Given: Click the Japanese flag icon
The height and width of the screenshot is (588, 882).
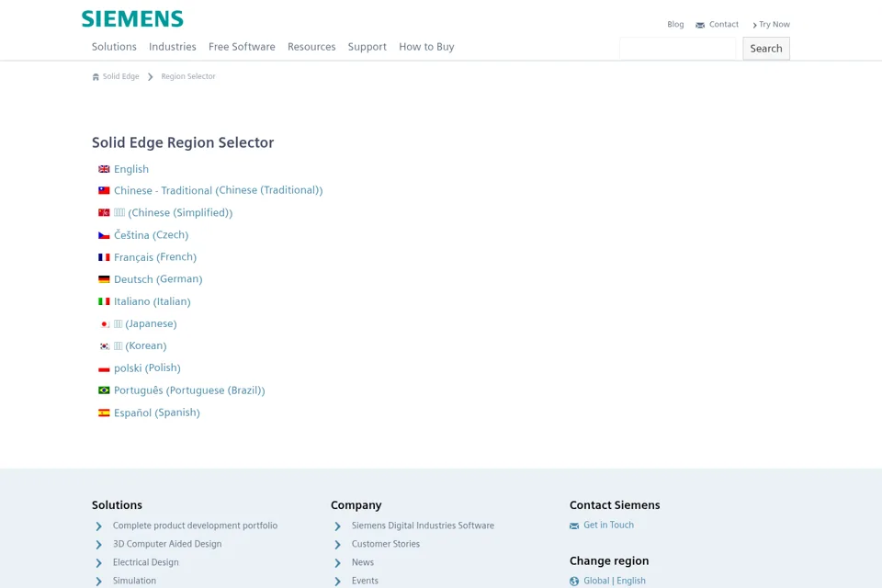Looking at the screenshot, I should pyautogui.click(x=104, y=324).
